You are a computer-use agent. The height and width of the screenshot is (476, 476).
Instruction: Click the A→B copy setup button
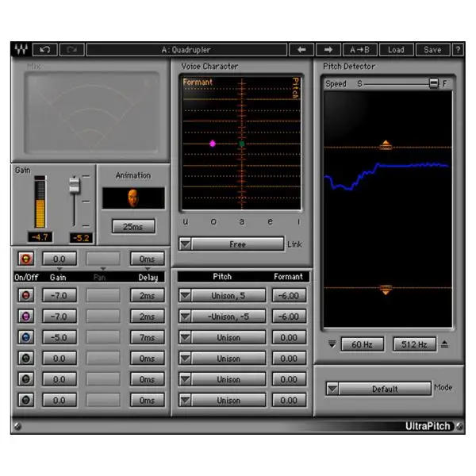360,49
